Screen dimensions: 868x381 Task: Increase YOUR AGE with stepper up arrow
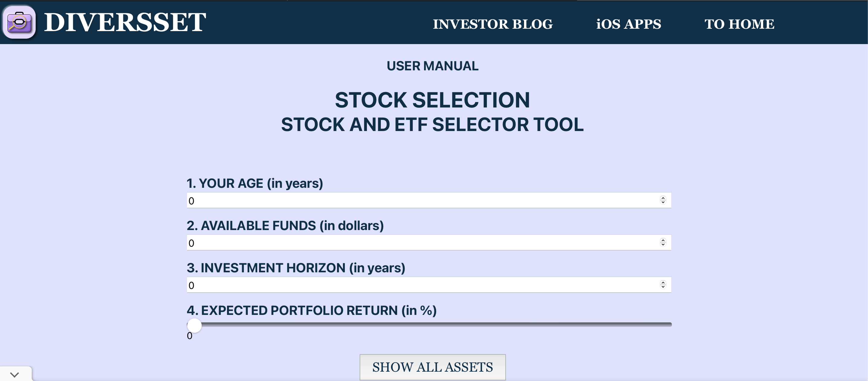[663, 198]
